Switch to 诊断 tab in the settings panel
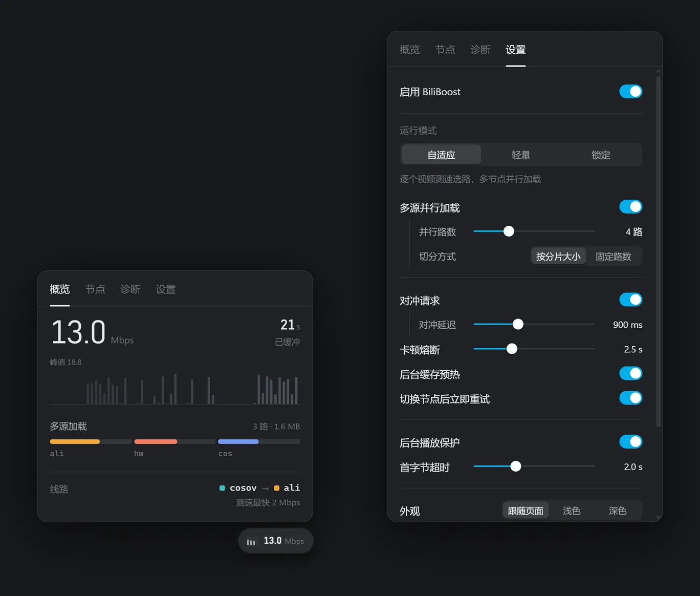 [x=480, y=50]
